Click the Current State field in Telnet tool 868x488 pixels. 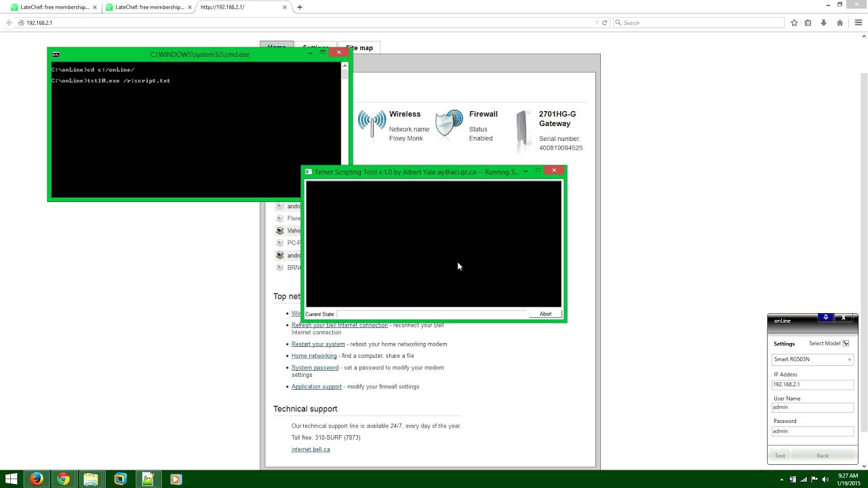point(433,314)
